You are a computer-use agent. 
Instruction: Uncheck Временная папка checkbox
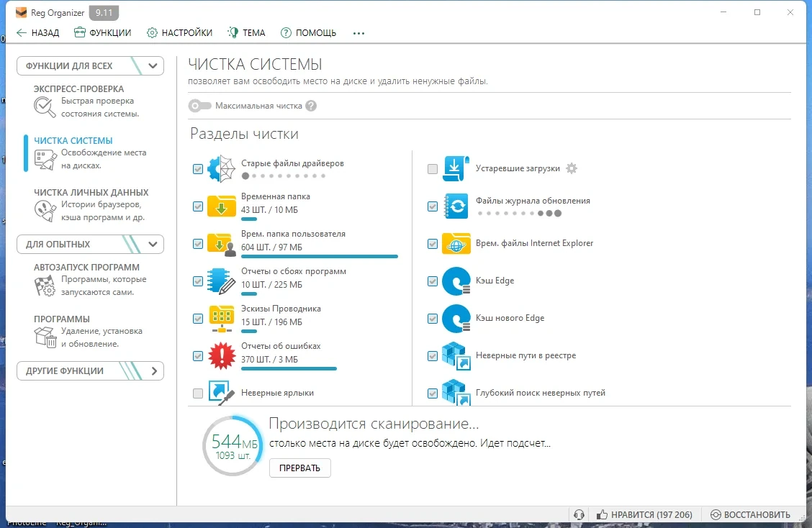(x=198, y=206)
